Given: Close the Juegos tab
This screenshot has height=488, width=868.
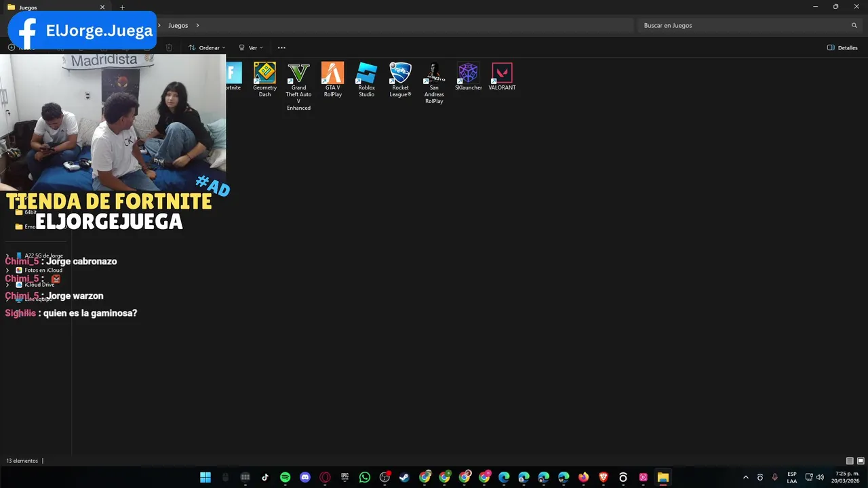Looking at the screenshot, I should coord(102,7).
